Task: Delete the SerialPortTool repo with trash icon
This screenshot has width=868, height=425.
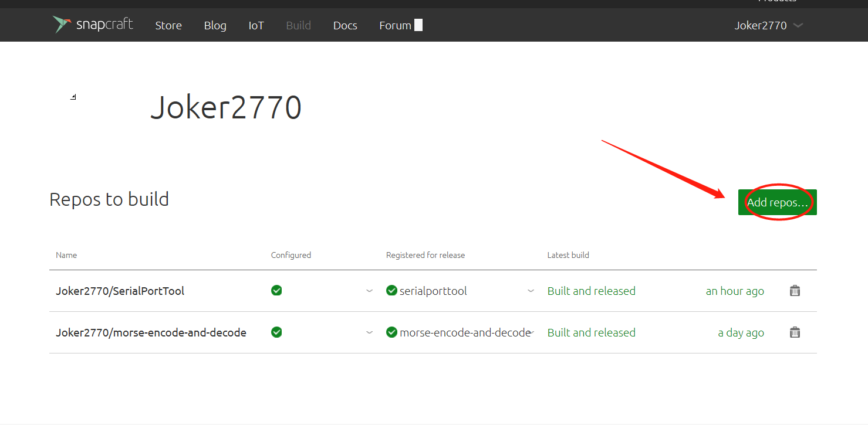Action: (x=795, y=291)
